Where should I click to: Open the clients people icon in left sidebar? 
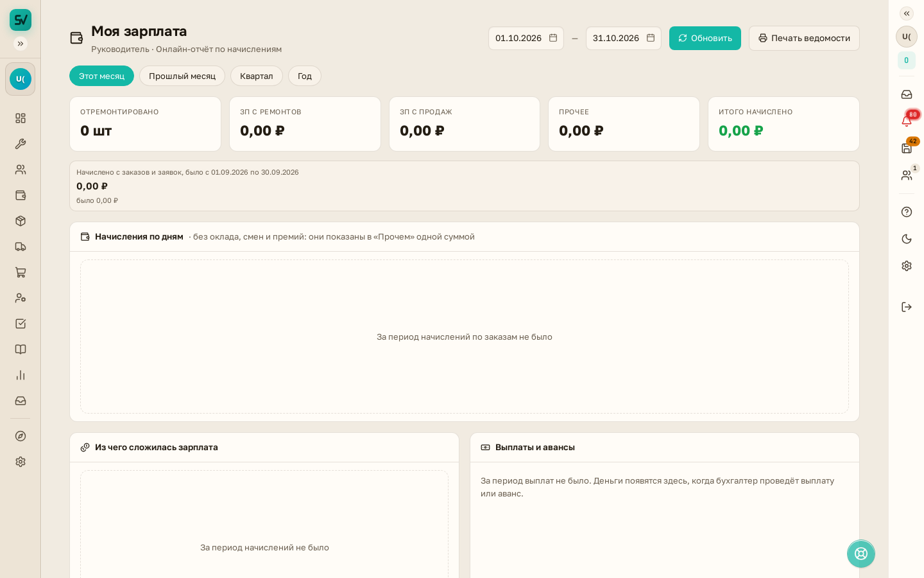[x=21, y=170]
